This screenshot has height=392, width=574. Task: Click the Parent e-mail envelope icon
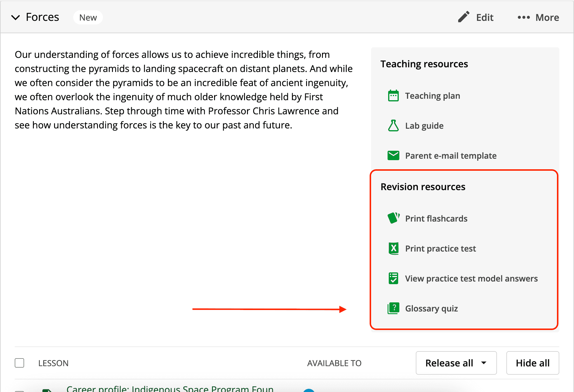click(x=393, y=155)
